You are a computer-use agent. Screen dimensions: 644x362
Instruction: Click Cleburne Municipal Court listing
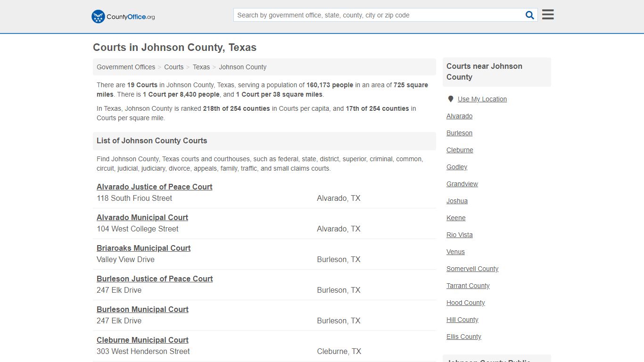(x=142, y=340)
